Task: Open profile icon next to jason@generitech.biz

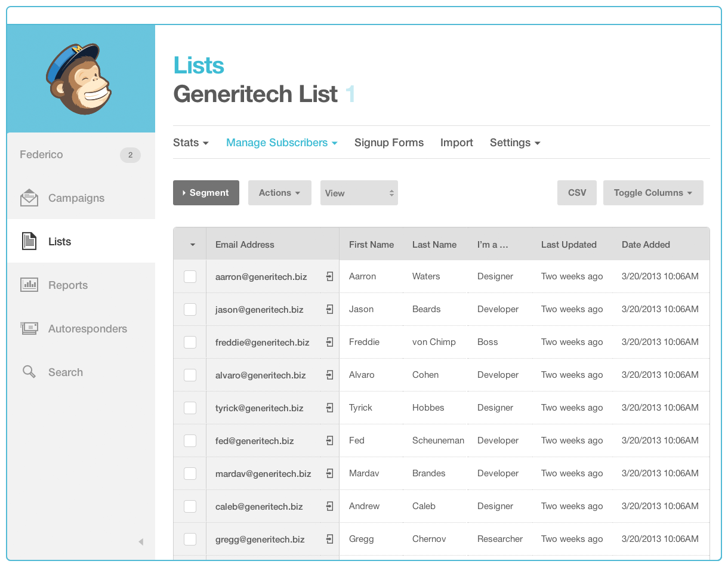Action: pos(329,309)
